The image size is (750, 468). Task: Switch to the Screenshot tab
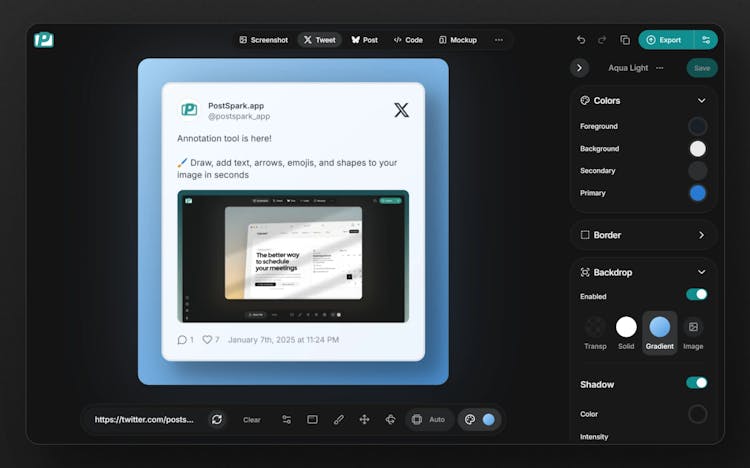click(264, 40)
